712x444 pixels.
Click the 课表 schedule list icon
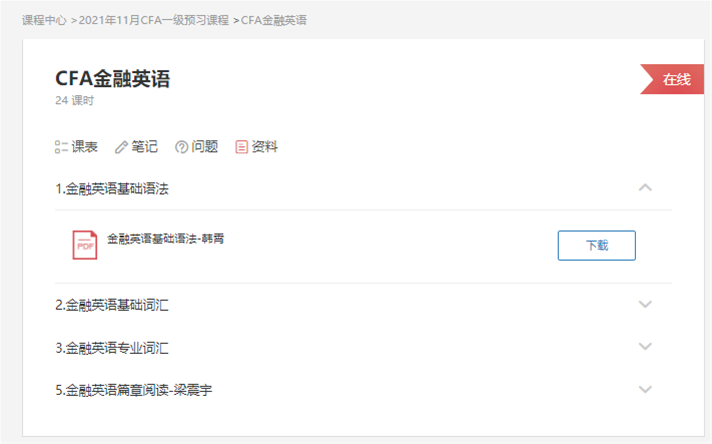coord(61,147)
